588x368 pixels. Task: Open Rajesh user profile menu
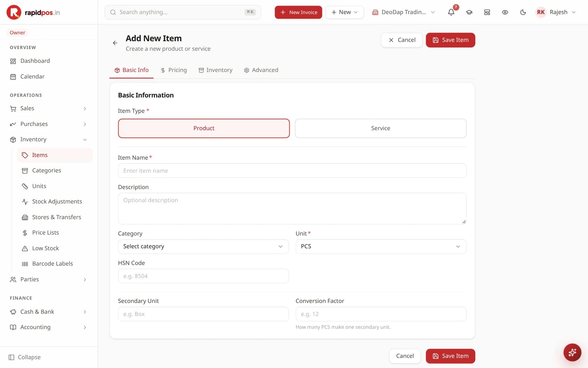556,12
